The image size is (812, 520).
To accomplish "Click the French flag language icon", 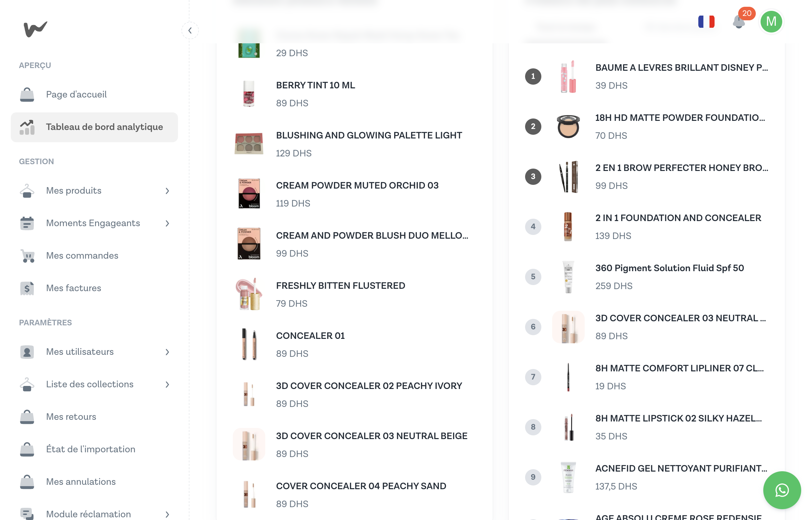I will [x=706, y=22].
